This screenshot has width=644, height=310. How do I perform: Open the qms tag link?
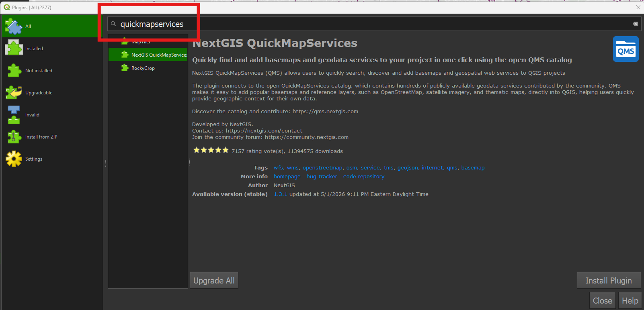point(452,168)
